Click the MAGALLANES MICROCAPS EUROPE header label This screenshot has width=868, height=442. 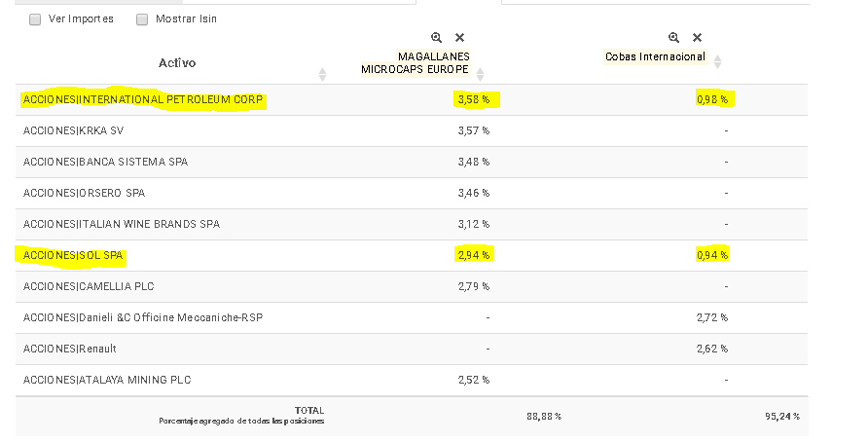point(416,62)
